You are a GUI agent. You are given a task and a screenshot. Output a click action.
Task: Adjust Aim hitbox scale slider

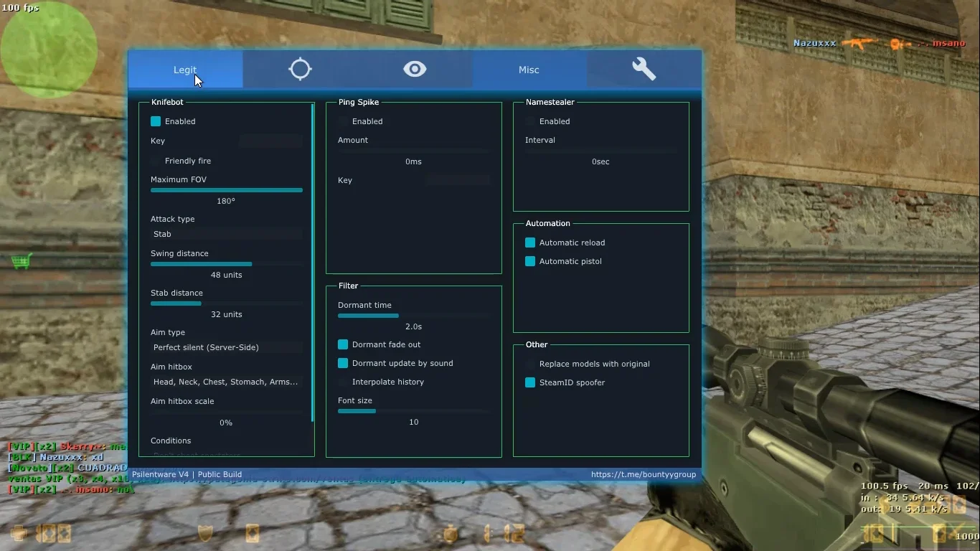click(x=227, y=412)
